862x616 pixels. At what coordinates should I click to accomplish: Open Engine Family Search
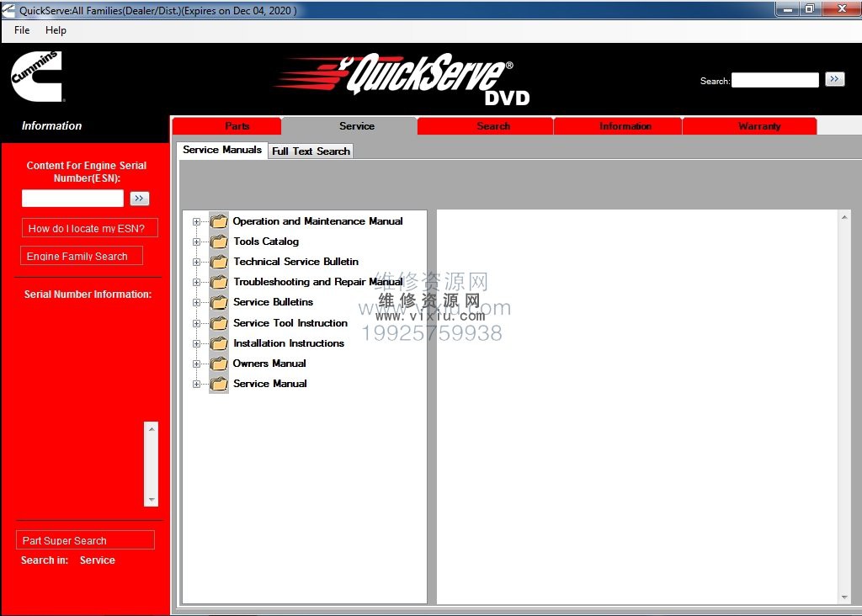pyautogui.click(x=82, y=256)
